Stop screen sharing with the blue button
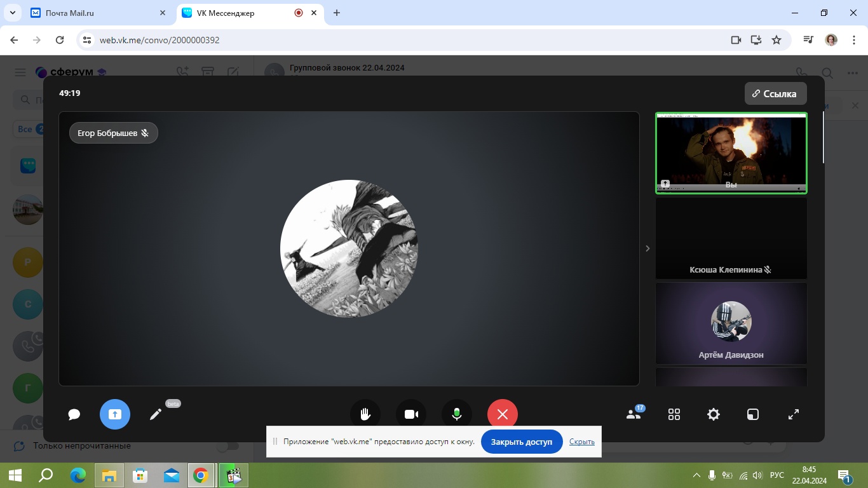Screen dimensions: 868x488 (x=115, y=414)
